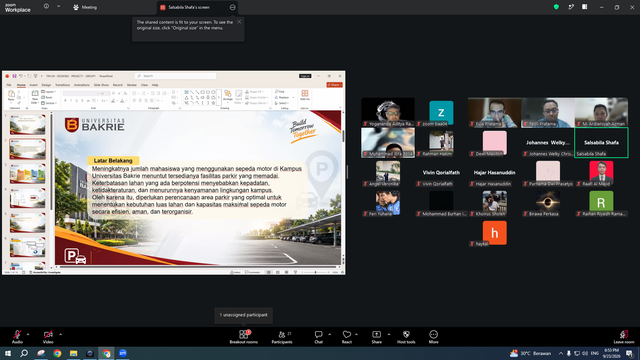This screenshot has width=640, height=360.
Task: Click the Leave room button
Action: pos(624,337)
